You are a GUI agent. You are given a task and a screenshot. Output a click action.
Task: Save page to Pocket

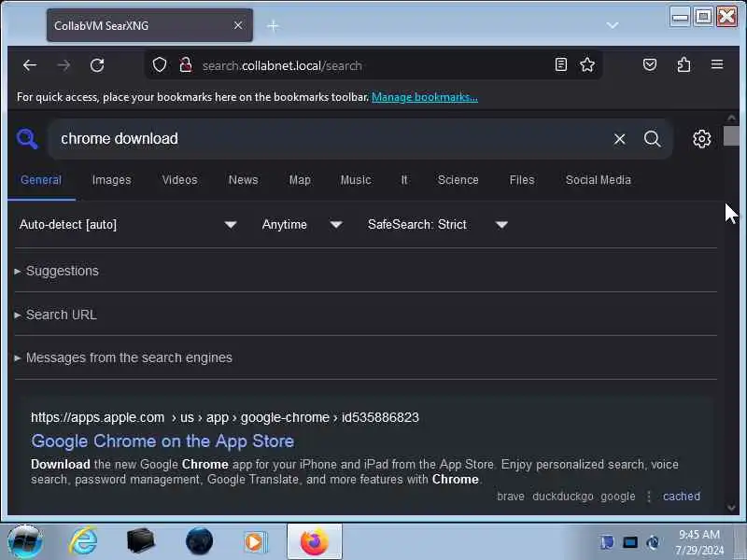point(650,64)
